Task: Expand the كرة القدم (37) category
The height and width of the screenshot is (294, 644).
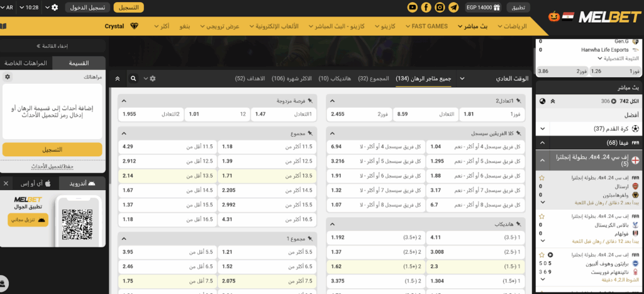Action: [542, 128]
